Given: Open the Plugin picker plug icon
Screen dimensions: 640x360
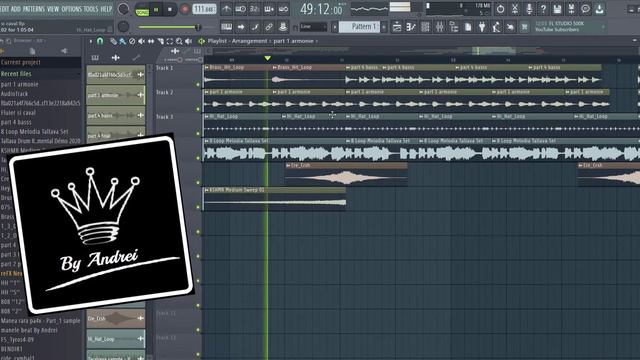Looking at the screenshot, I should click(482, 27).
